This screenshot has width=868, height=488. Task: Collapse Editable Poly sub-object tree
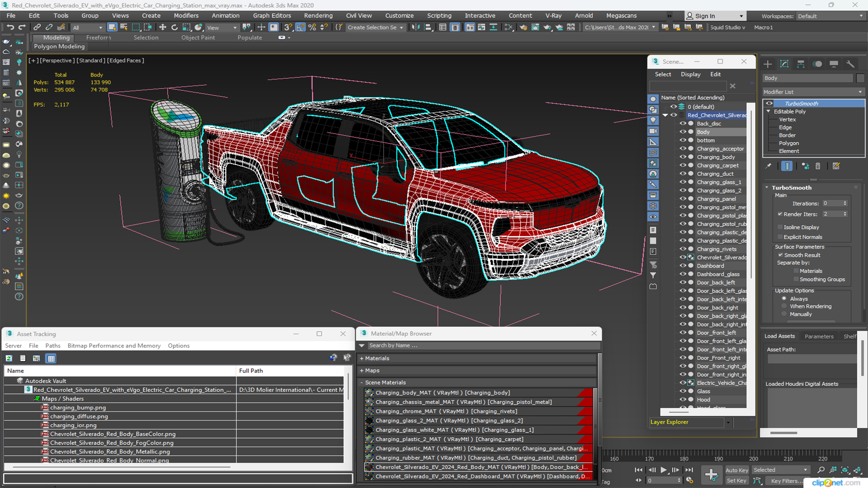[x=768, y=111]
